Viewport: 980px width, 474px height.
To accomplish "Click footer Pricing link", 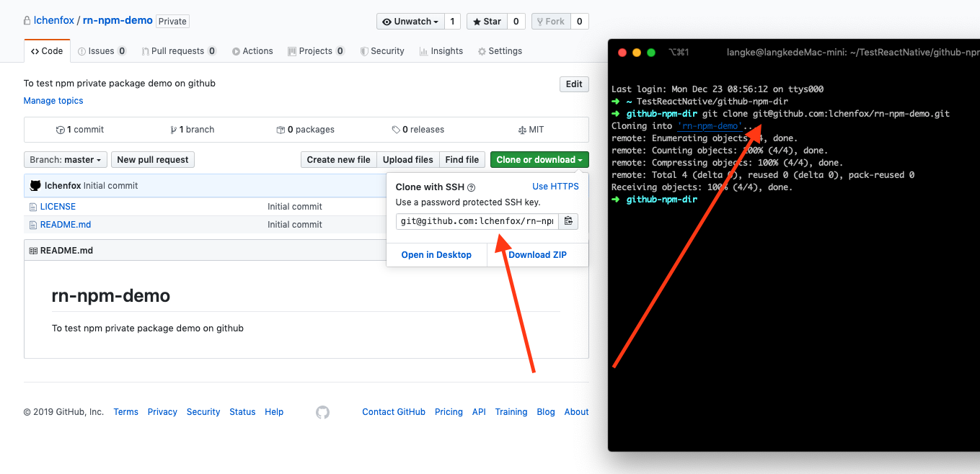I will [x=449, y=412].
